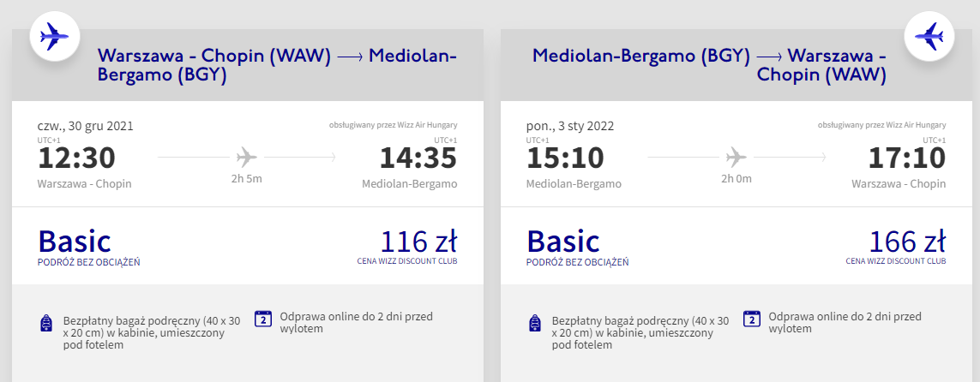Click the return flight airplane badge icon
980x382 pixels.
tap(930, 37)
